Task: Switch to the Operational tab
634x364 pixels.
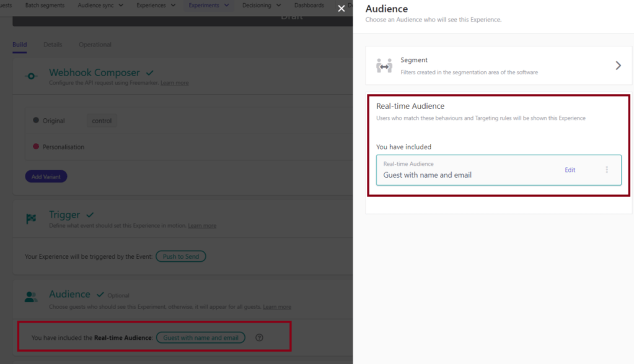Action: coord(95,45)
